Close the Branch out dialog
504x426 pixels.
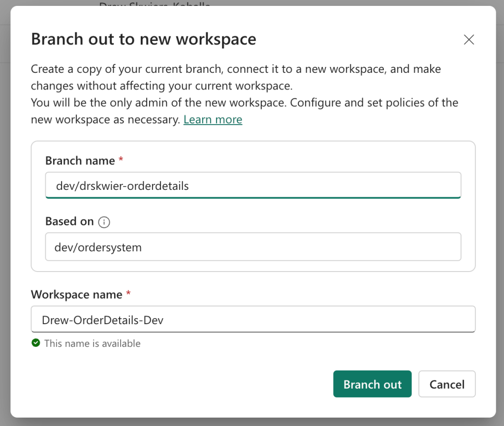pos(469,39)
